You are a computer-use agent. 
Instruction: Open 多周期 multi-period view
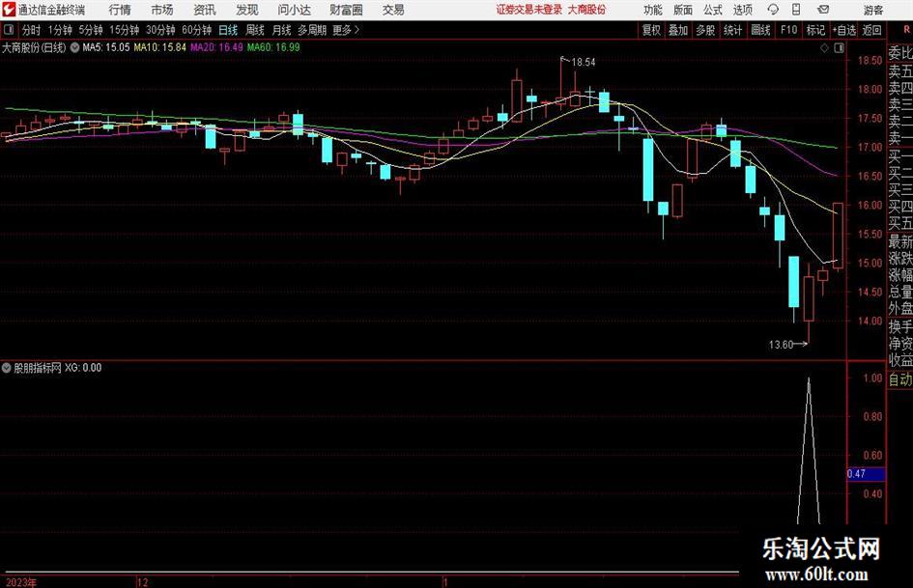(x=312, y=30)
